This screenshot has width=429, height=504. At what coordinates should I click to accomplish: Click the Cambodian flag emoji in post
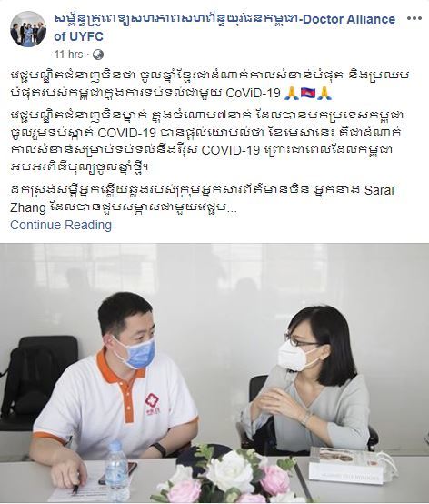(x=309, y=93)
